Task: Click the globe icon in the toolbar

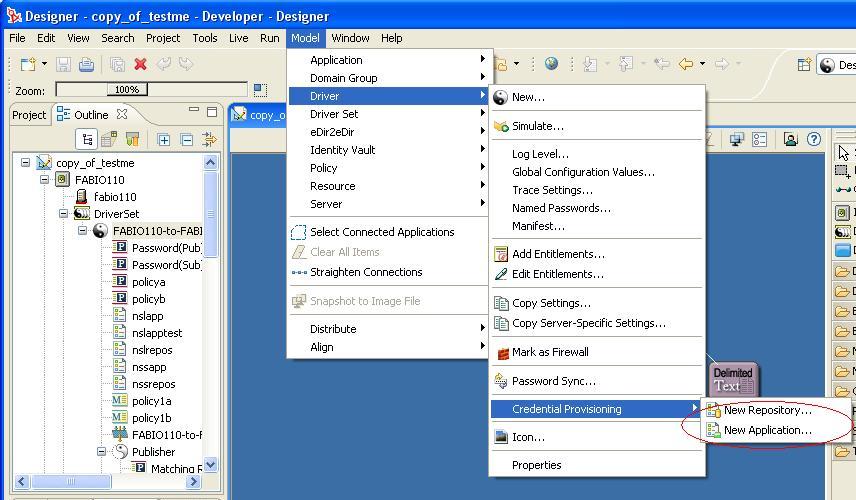Action: pos(551,64)
